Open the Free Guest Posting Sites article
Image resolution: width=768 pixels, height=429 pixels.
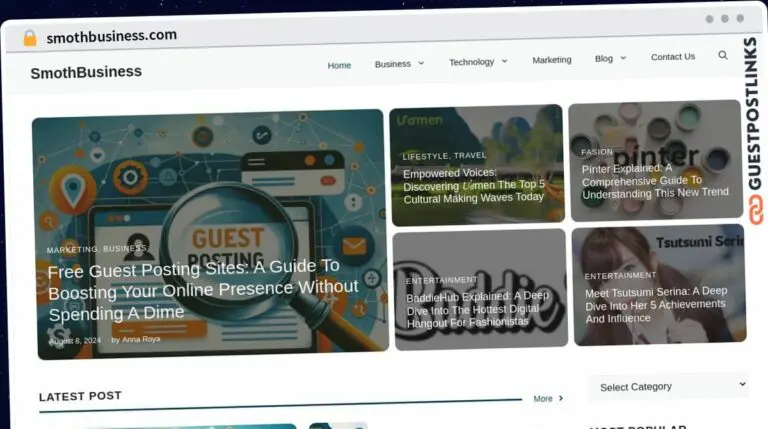(x=202, y=289)
